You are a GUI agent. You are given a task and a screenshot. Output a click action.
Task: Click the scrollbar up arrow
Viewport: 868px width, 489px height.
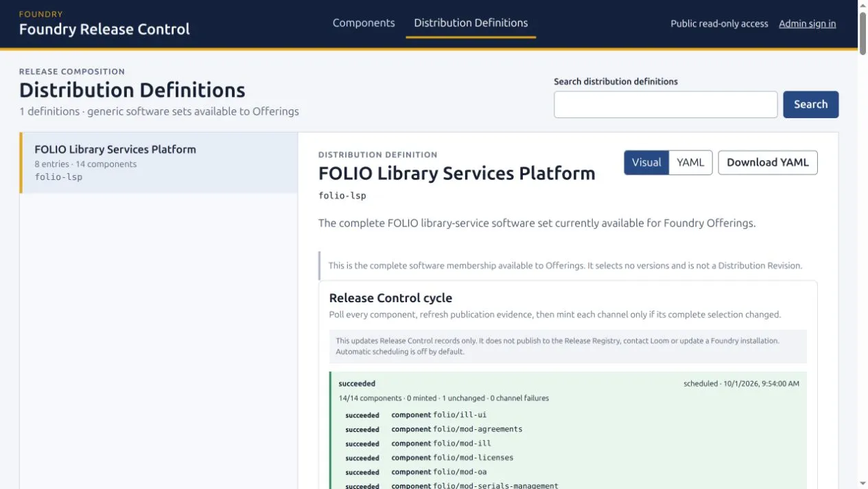coord(863,5)
